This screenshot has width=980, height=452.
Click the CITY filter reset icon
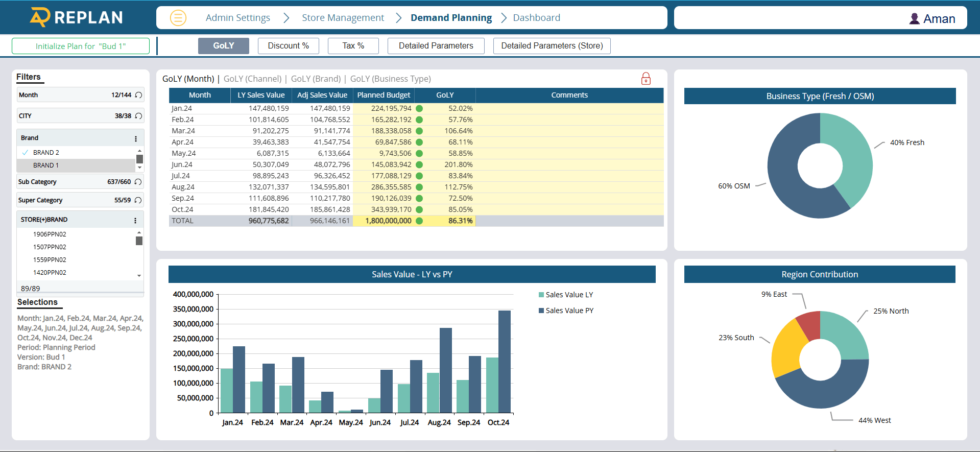pyautogui.click(x=138, y=116)
